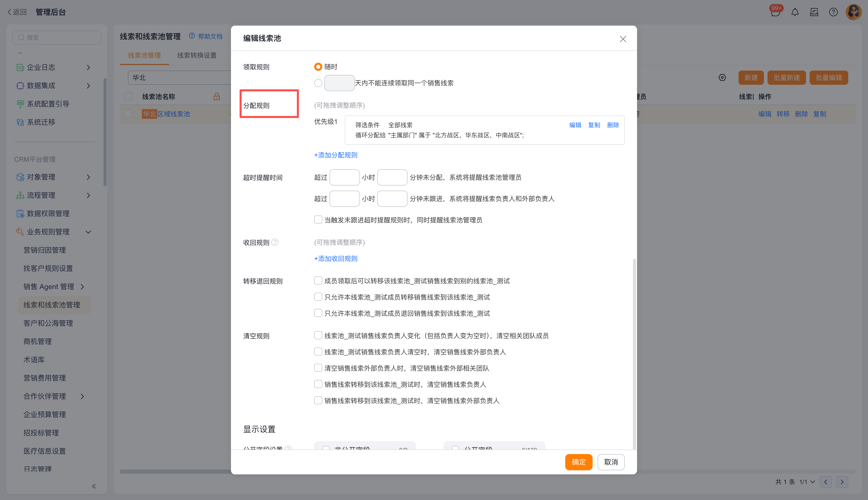Switch to the 线索池管理 tab

click(x=144, y=55)
